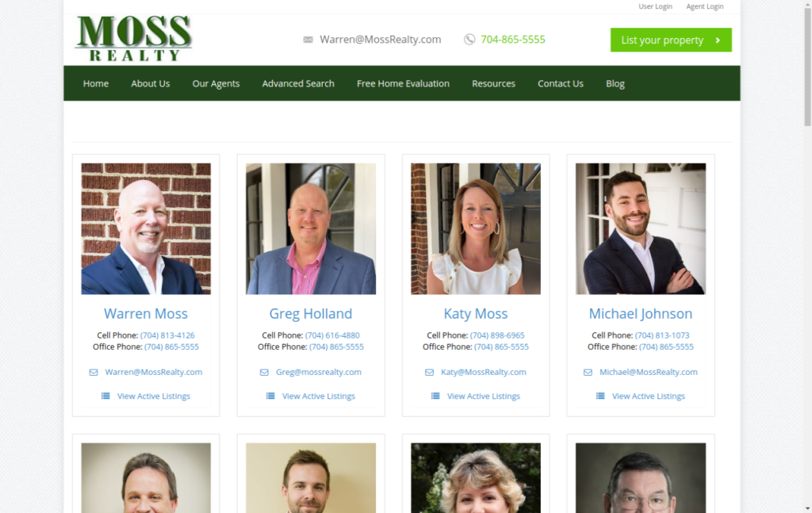Click the envelope icon in Michael Johnson's card
This screenshot has width=812, height=513.
click(x=588, y=372)
